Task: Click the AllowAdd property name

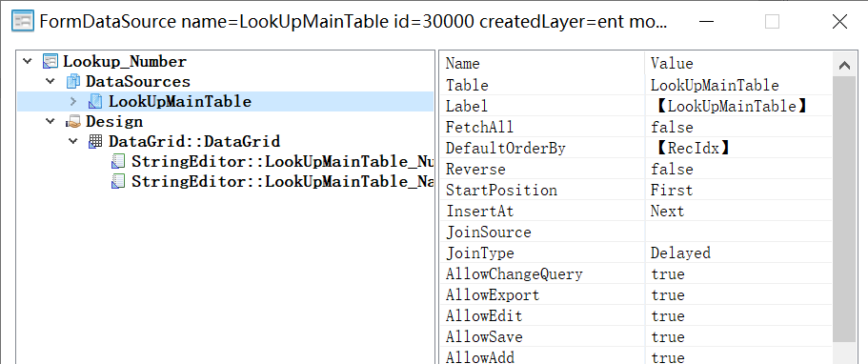Action: tap(479, 358)
